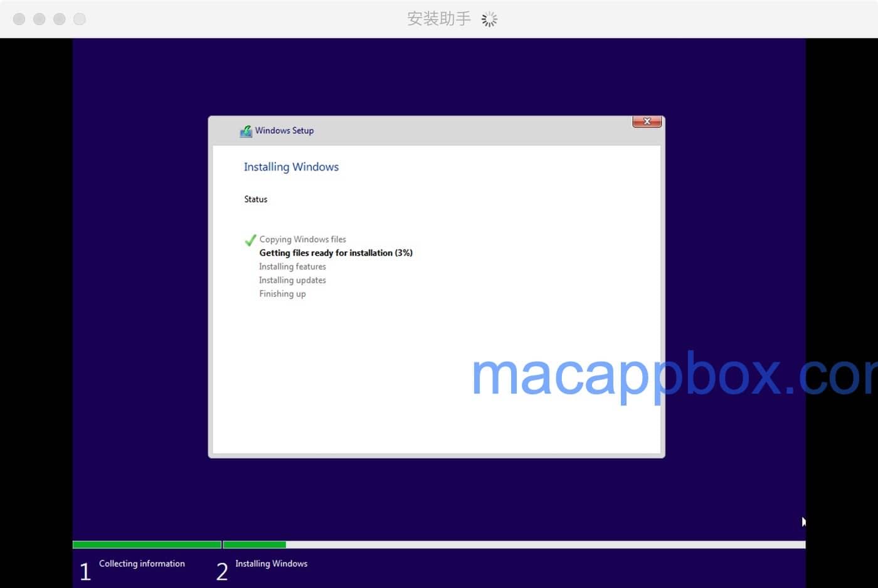Click the 安装助手 window title text
Screen dimensions: 878x588
click(x=439, y=19)
